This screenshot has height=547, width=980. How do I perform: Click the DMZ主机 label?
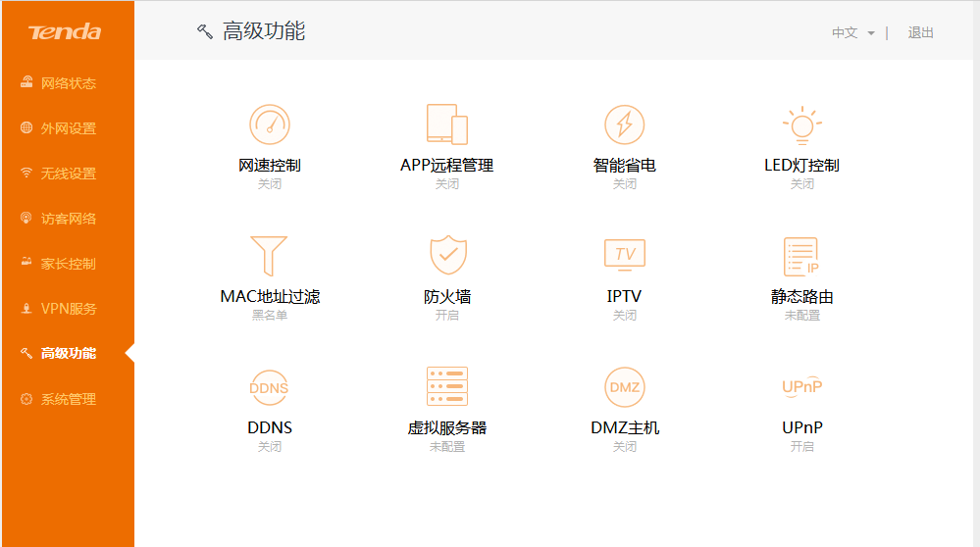point(624,427)
